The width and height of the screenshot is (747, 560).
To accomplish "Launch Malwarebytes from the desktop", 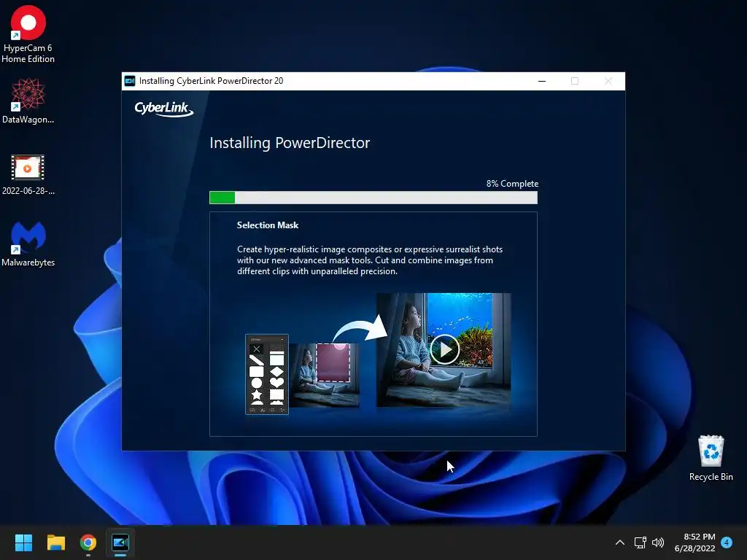I will pos(28,244).
